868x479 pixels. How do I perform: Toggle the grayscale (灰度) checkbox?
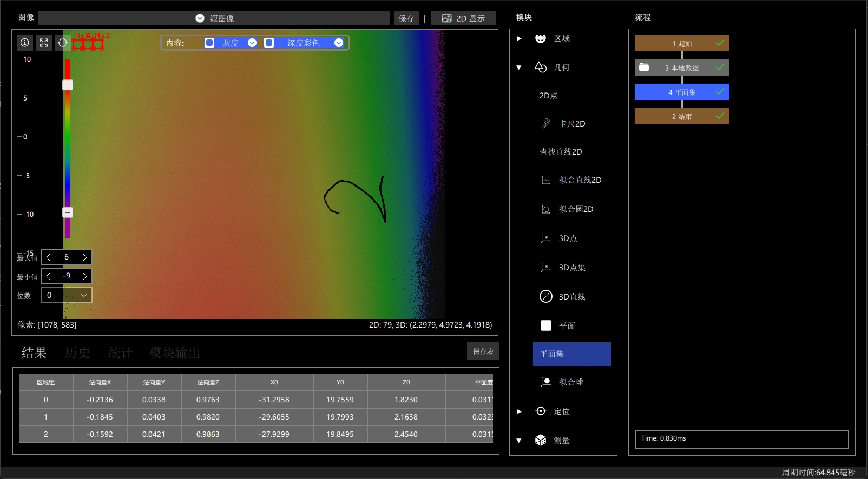[x=209, y=43]
